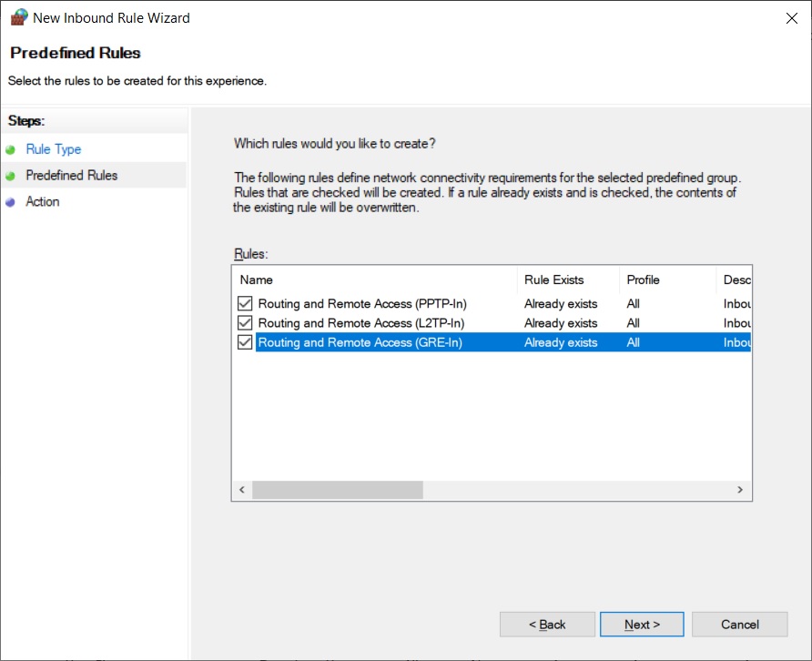Viewport: 812px width, 661px height.
Task: Click the horizontal scrollbar thumb in rules list
Action: point(338,490)
